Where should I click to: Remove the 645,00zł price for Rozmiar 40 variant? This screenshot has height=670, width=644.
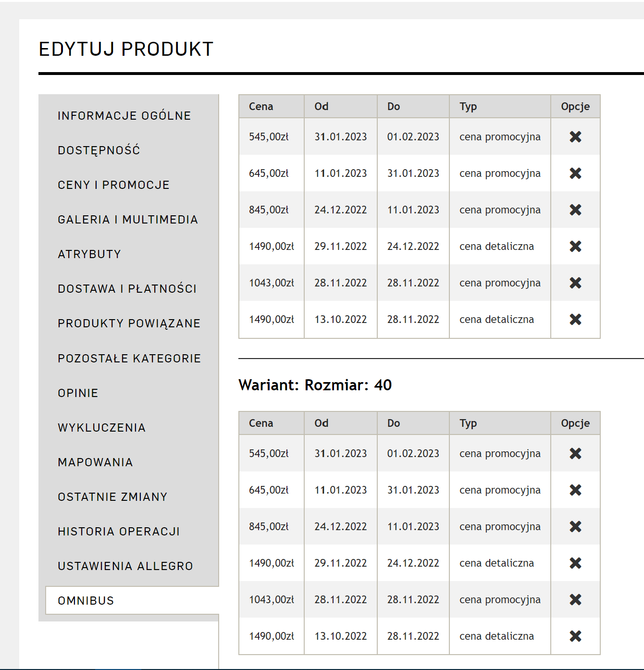575,490
